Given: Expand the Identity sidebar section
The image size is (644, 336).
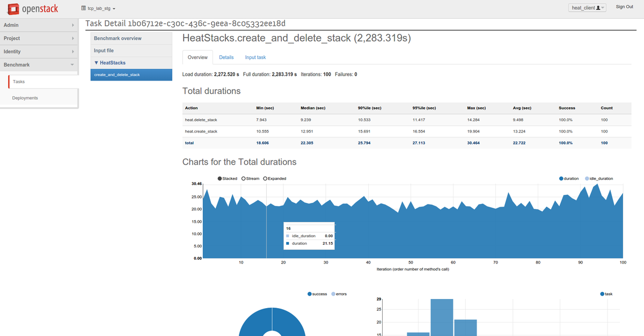Looking at the screenshot, I should click(x=39, y=52).
